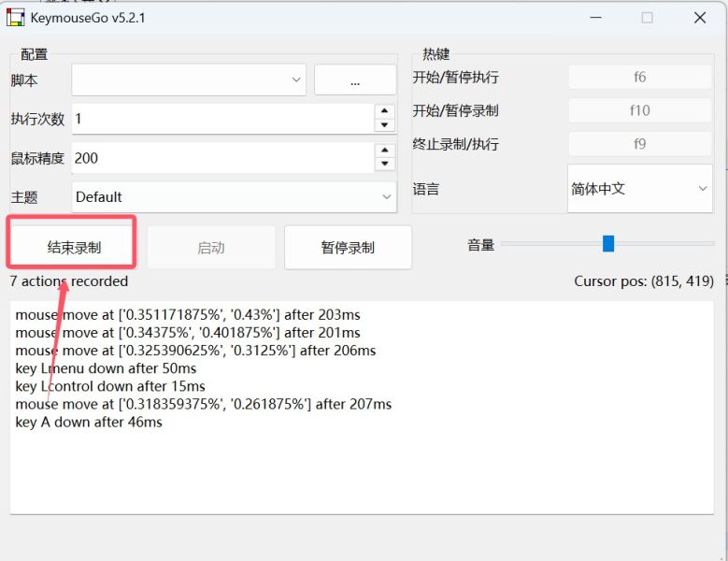Click the disabled 启动 launch button
This screenshot has height=561, width=728.
[x=211, y=248]
